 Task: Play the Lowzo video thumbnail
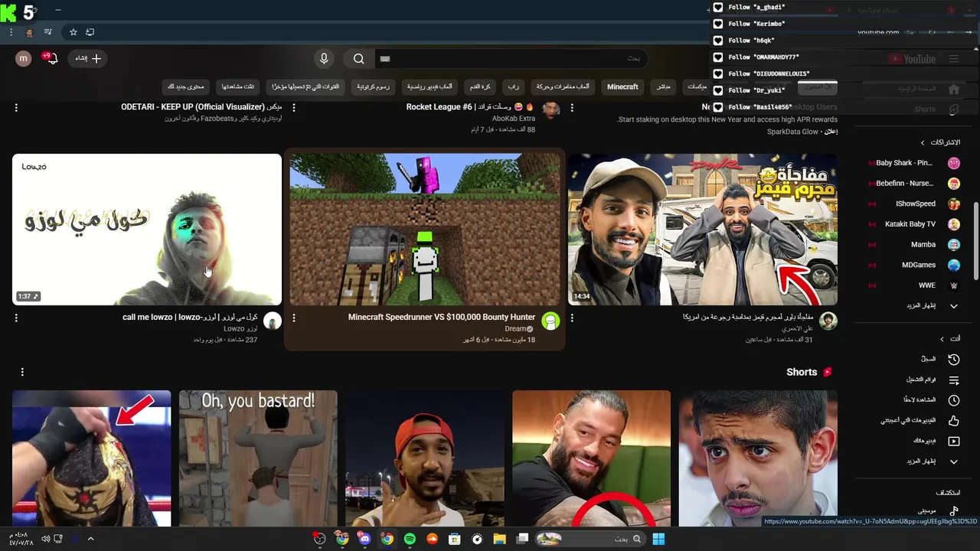[147, 230]
